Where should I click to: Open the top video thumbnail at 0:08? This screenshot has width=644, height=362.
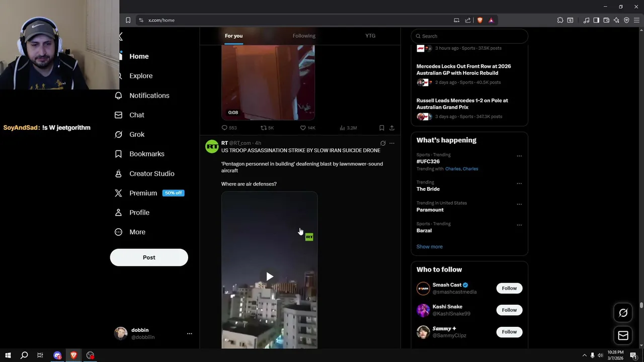pos(268,82)
